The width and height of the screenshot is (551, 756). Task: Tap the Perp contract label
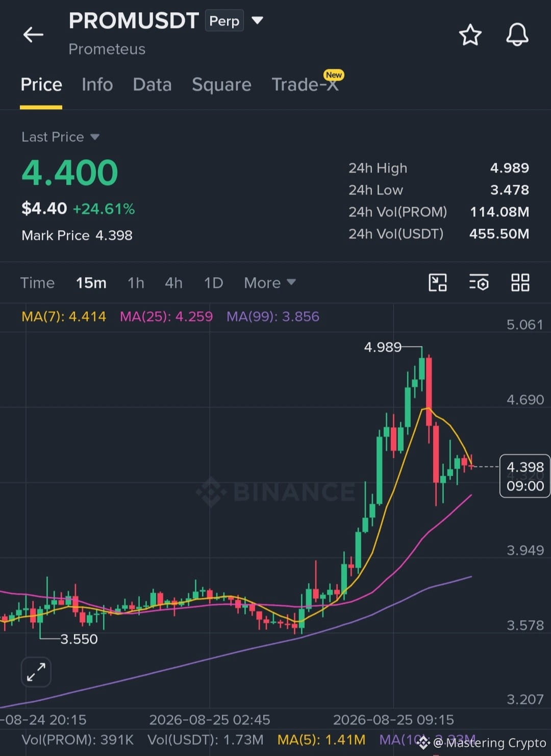(224, 21)
